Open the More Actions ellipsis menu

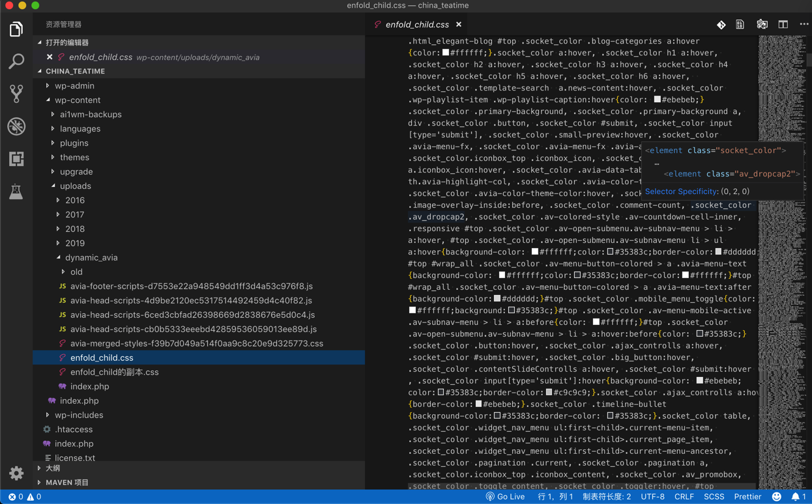tap(804, 25)
